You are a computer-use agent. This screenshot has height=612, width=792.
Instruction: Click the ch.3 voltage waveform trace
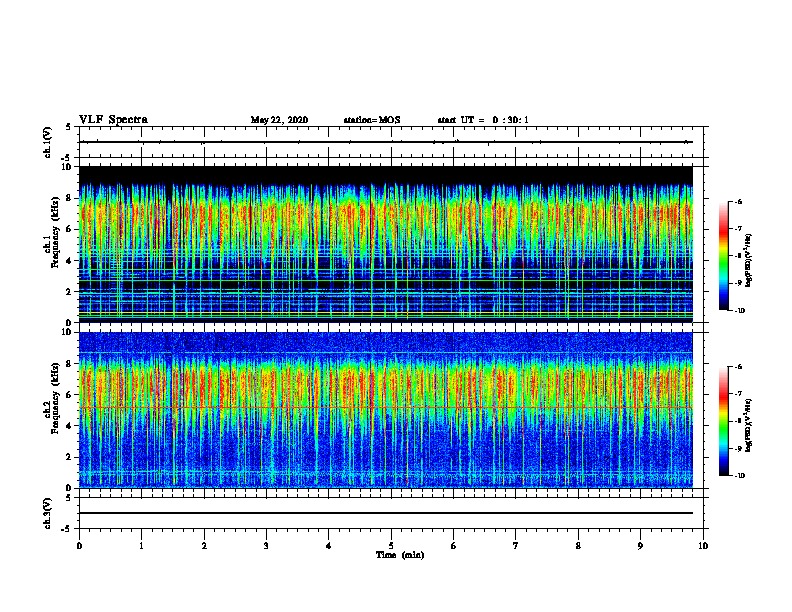pyautogui.click(x=386, y=513)
